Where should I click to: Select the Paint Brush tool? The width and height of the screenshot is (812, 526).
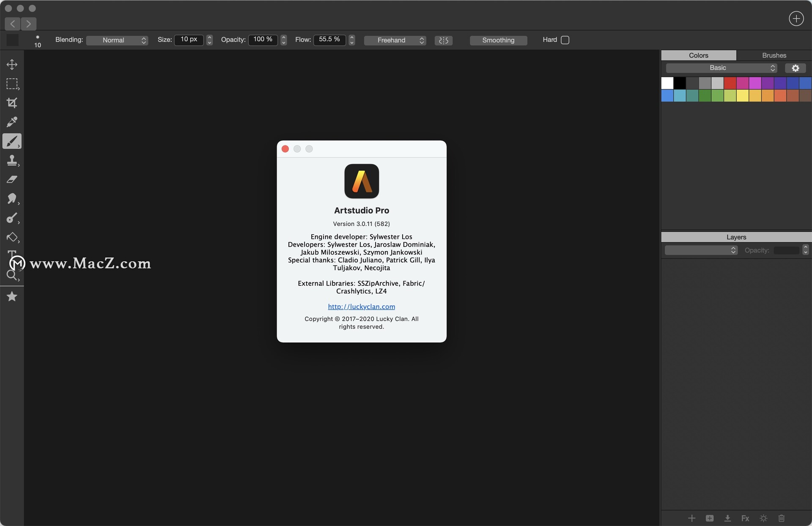(x=12, y=141)
